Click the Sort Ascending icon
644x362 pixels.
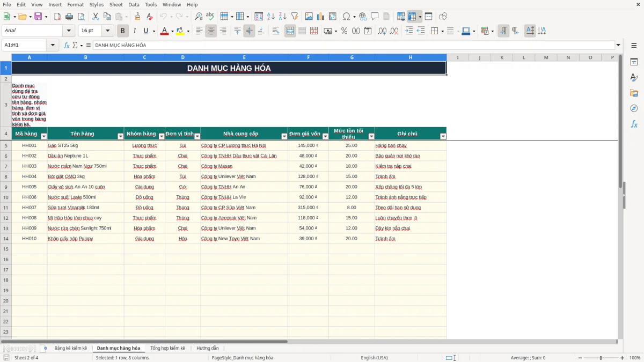[x=270, y=17]
